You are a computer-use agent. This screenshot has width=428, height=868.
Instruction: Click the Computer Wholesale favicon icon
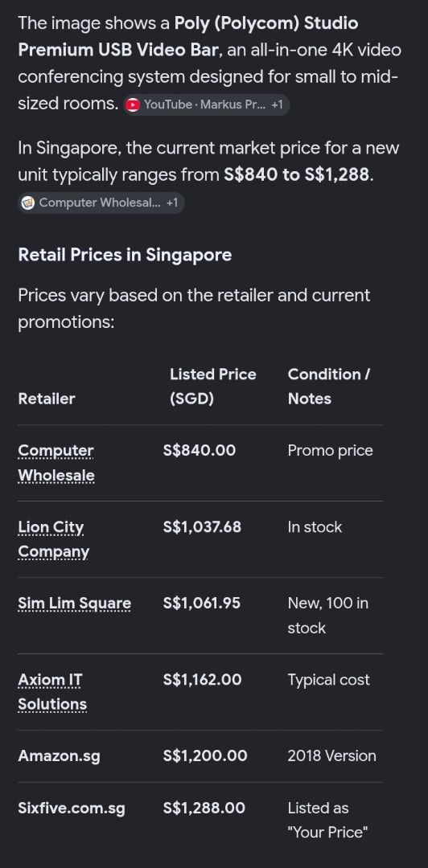(27, 203)
